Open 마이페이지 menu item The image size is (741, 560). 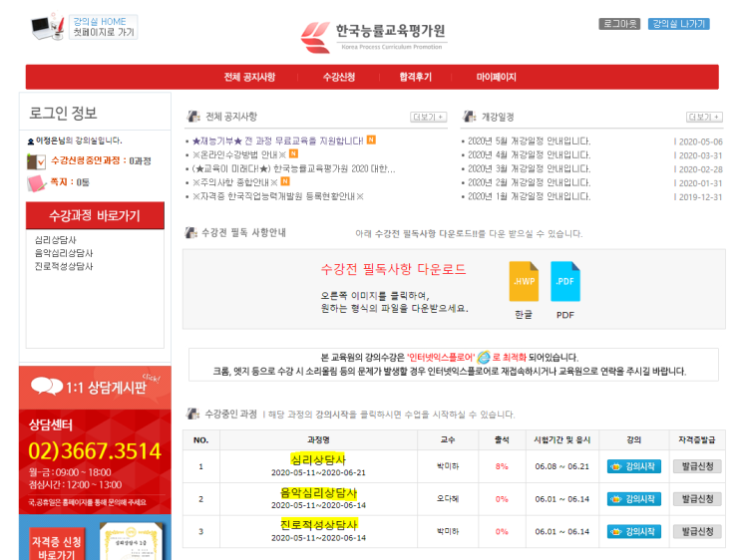[x=496, y=77]
